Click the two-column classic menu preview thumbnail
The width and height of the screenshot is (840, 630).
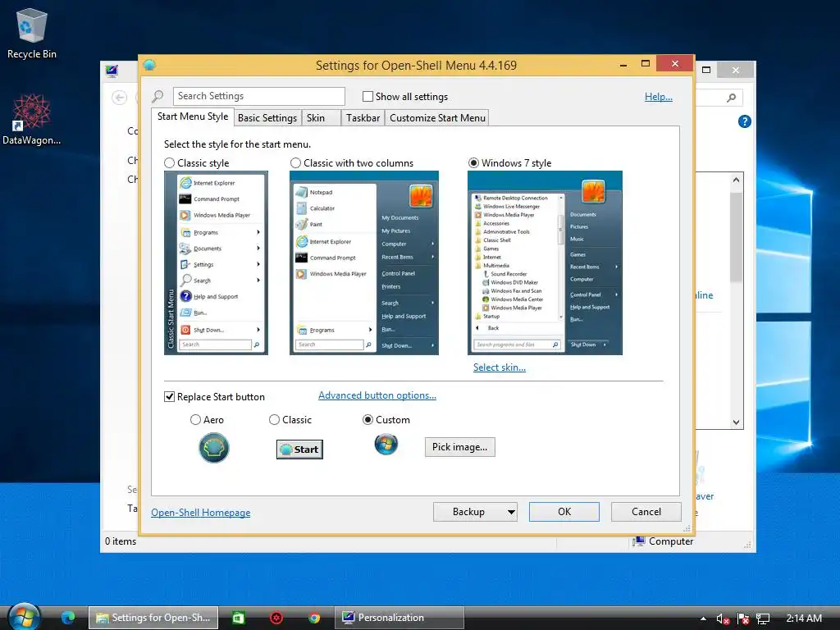click(x=363, y=263)
